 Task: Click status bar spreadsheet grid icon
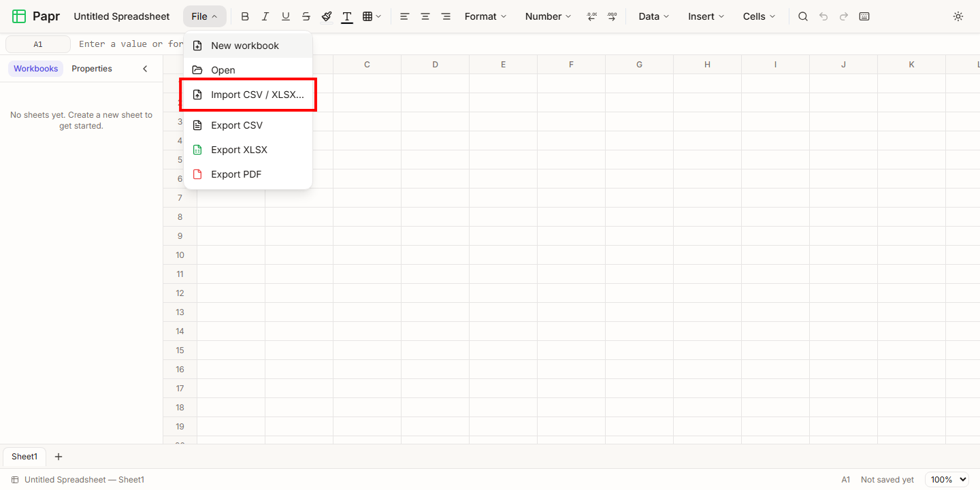(15, 480)
